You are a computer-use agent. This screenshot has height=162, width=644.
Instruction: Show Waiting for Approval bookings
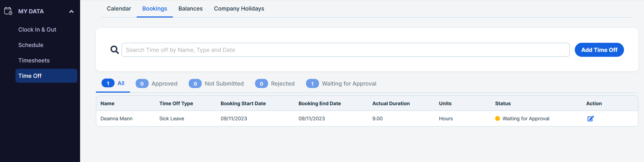(341, 83)
